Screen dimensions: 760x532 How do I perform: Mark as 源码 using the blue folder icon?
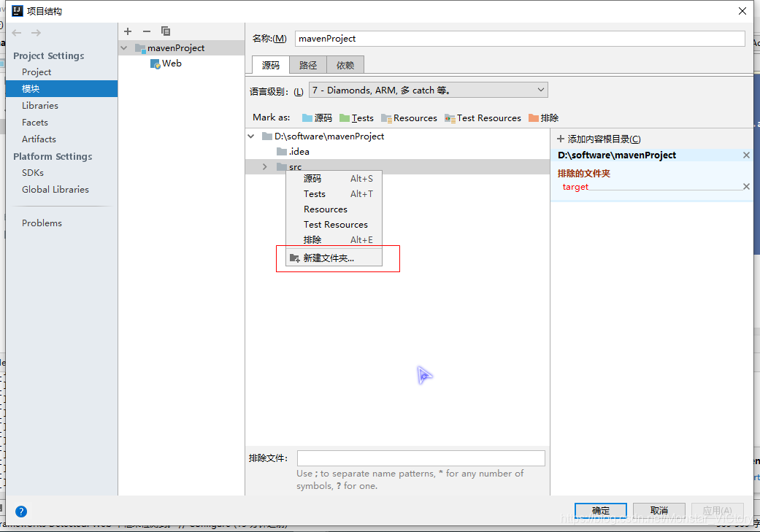tap(307, 117)
